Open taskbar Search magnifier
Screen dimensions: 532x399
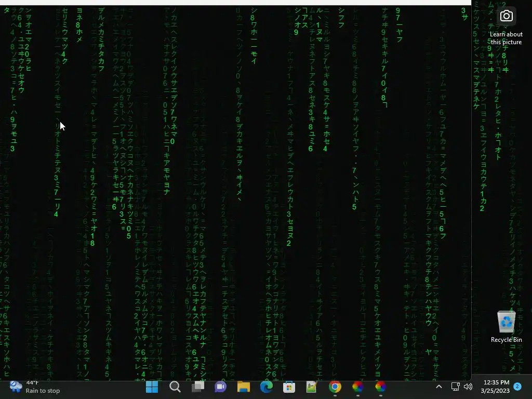point(175,387)
